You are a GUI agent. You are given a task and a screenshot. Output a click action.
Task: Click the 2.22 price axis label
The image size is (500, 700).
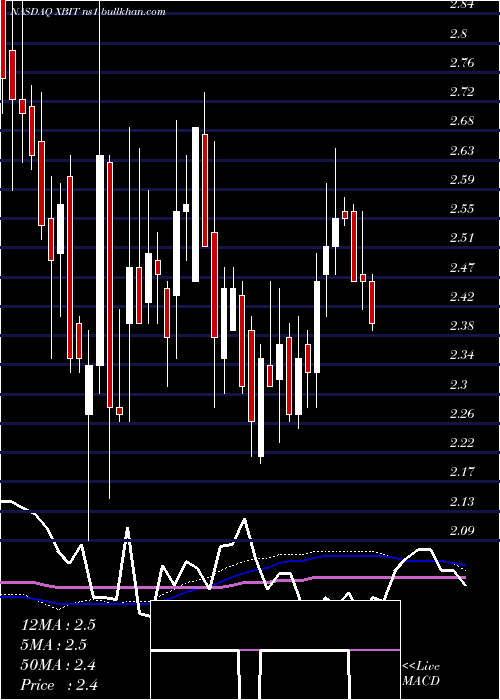coord(462,443)
